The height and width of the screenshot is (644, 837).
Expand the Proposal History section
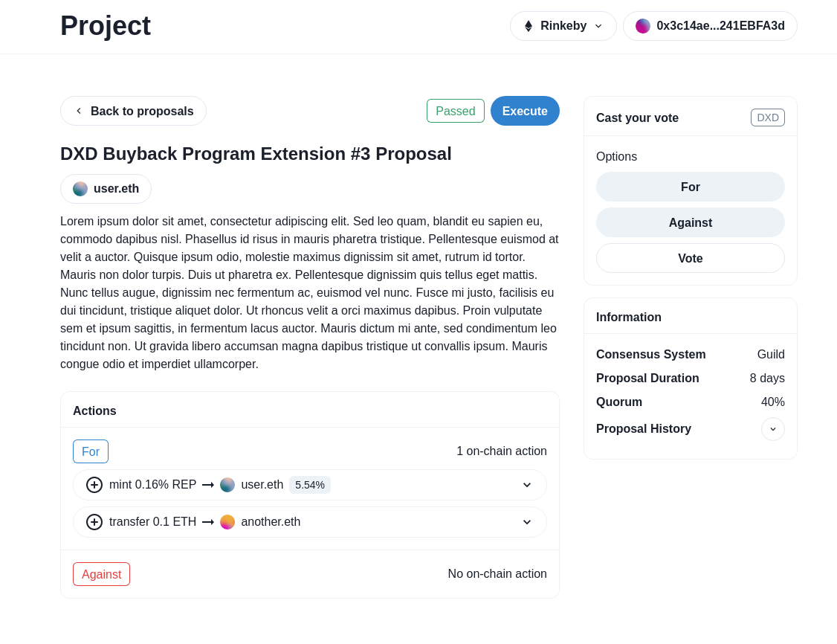pyautogui.click(x=772, y=429)
